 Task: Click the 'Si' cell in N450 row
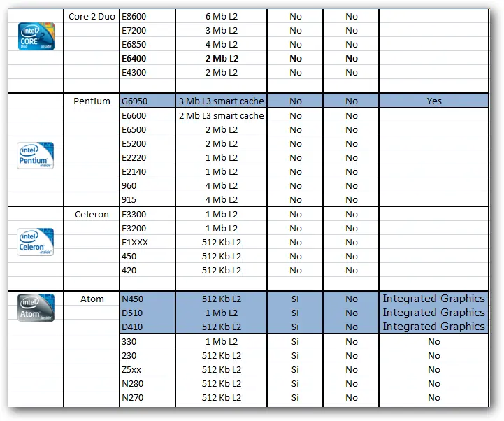point(295,299)
